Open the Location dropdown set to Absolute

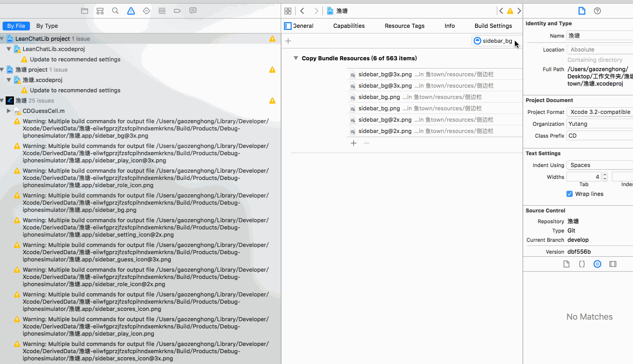(599, 49)
